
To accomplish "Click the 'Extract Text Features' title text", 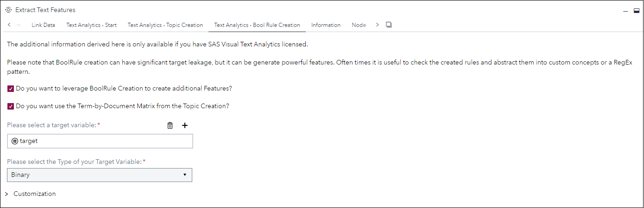I will pyautogui.click(x=45, y=10).
